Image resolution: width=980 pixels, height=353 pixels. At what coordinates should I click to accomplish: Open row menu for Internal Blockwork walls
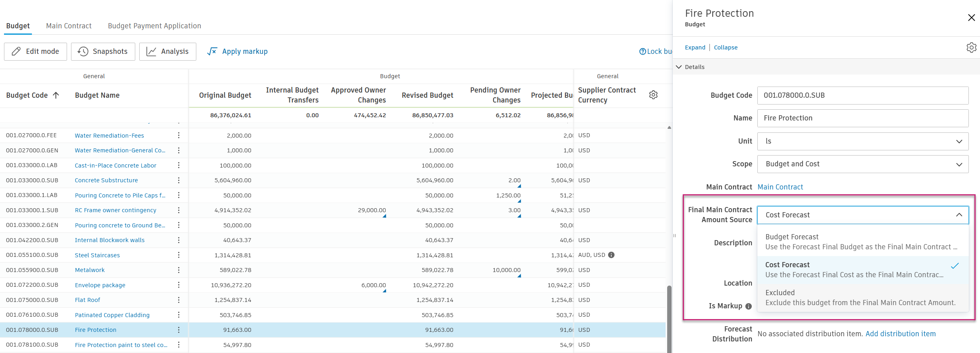(x=179, y=240)
